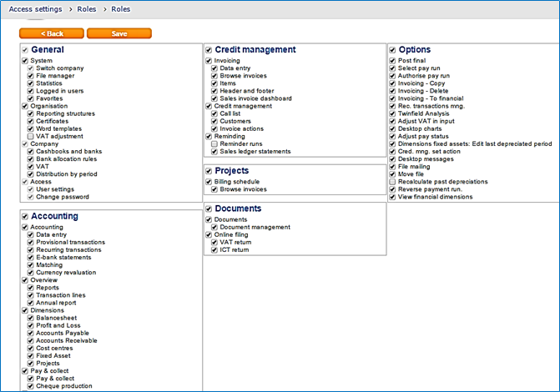Uncheck the Post final checkbox
Viewport: 560px width, 392px height.
click(392, 61)
